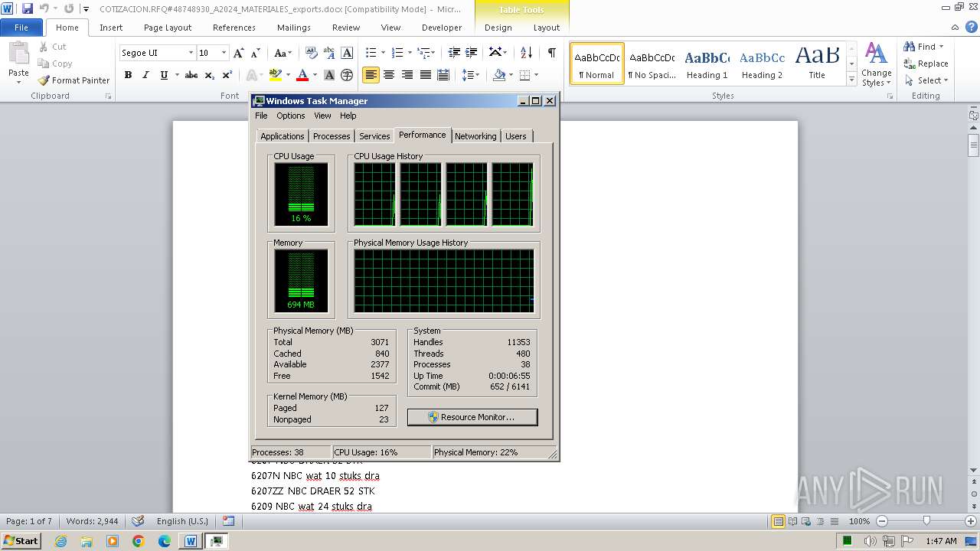980x551 pixels.
Task: Open the numbering library dropdown arrow
Action: click(x=410, y=53)
